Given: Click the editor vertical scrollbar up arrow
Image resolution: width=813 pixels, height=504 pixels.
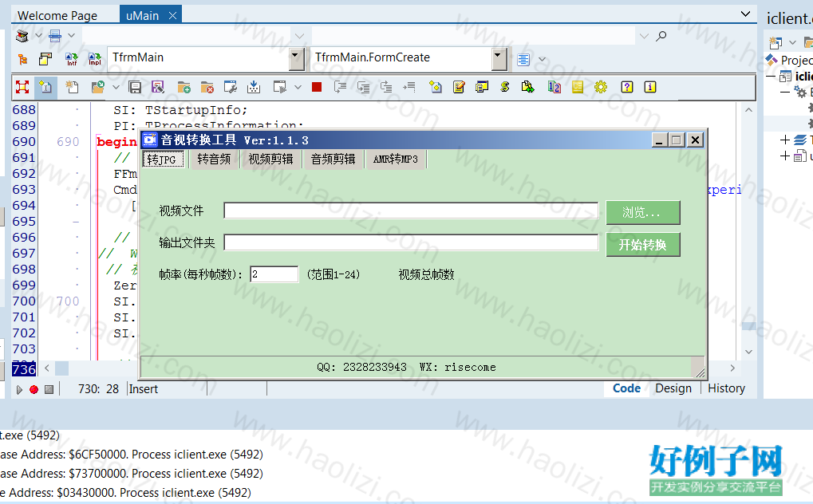Looking at the screenshot, I should (x=748, y=110).
